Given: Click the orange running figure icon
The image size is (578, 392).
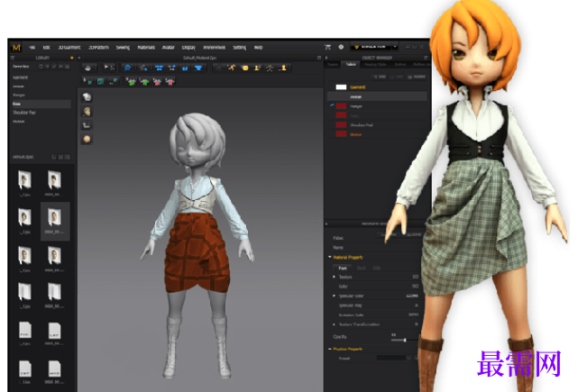Looking at the screenshot, I should point(232,68).
